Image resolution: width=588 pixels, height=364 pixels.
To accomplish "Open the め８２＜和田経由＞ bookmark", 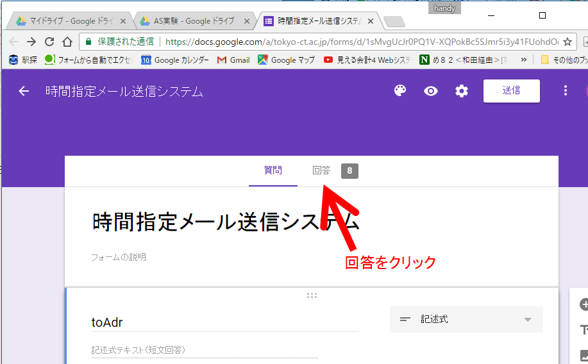I will pos(464,60).
